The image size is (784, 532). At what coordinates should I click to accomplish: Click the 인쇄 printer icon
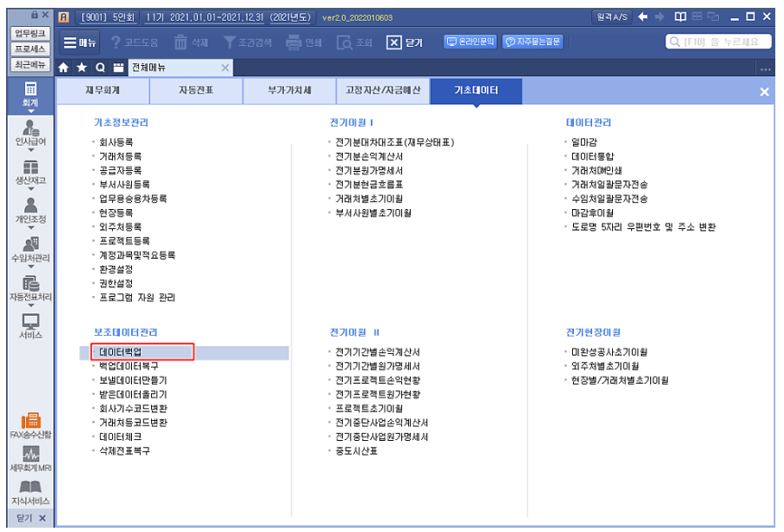(x=304, y=43)
